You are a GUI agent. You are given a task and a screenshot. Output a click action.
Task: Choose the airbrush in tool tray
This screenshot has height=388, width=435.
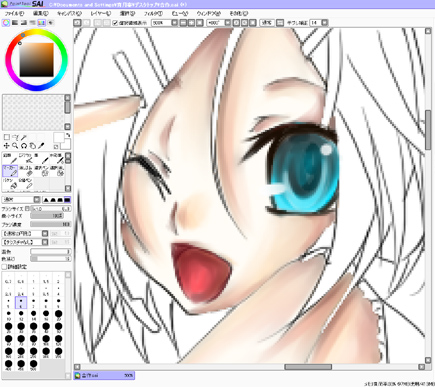click(x=25, y=159)
